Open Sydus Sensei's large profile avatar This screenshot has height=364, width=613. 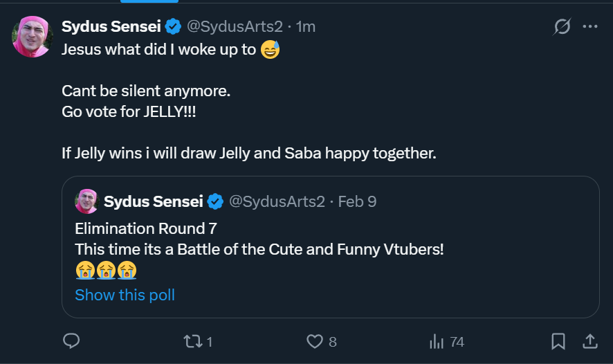33,37
